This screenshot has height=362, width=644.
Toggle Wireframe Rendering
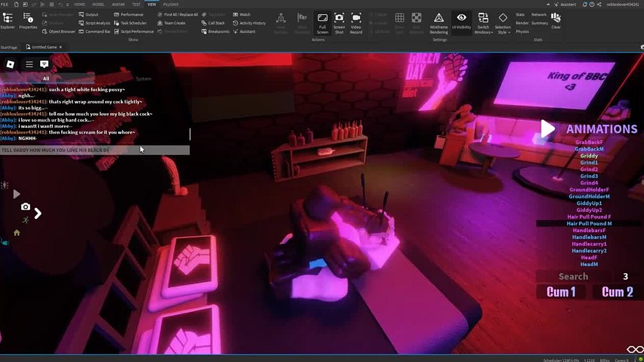tap(439, 23)
